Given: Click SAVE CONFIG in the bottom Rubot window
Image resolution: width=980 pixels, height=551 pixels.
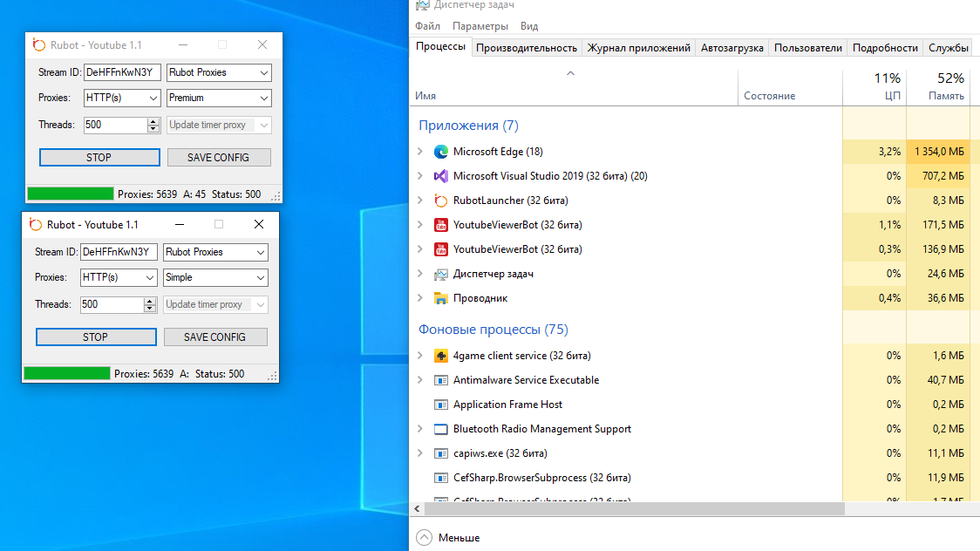Looking at the screenshot, I should (x=214, y=337).
